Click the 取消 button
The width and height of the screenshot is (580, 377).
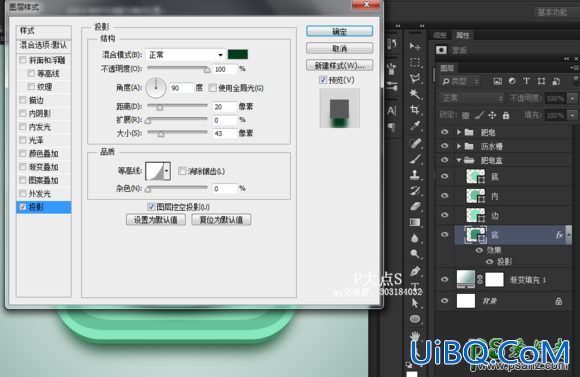[x=339, y=48]
